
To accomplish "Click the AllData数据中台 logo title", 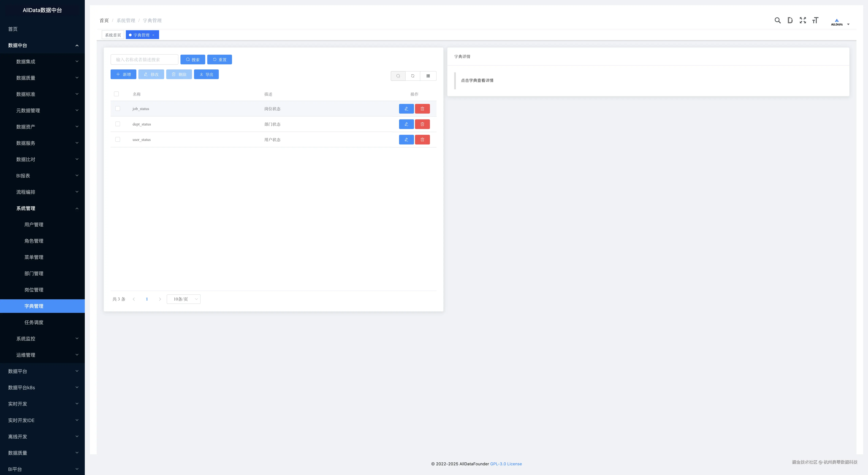I will (x=42, y=10).
